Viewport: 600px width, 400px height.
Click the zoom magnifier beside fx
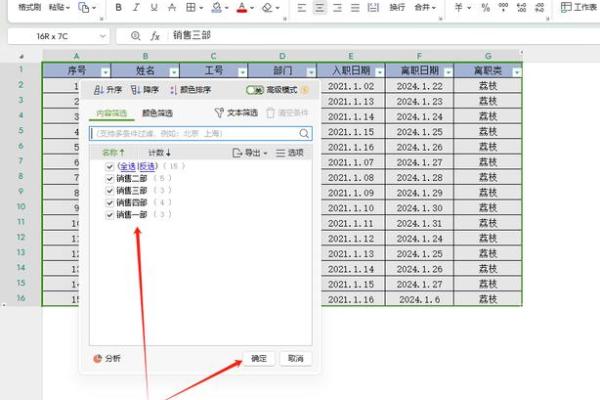[x=135, y=36]
